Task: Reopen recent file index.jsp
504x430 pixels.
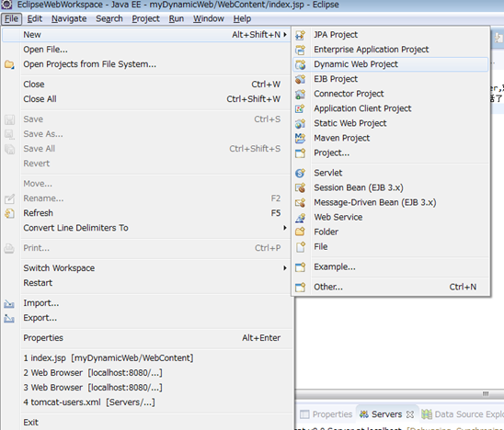Action: (109, 357)
